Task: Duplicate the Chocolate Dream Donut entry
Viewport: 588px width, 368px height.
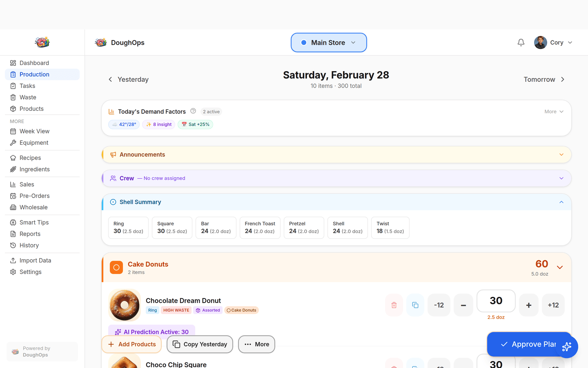Action: tap(415, 305)
